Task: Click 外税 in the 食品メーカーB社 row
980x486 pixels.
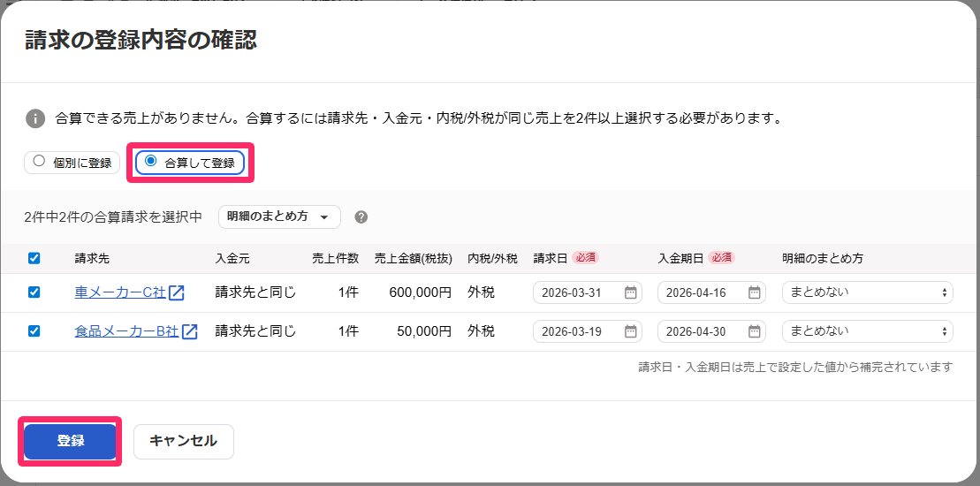Action: pyautogui.click(x=482, y=331)
